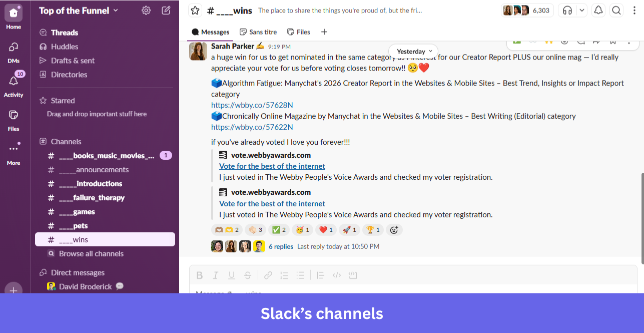Select the ____wins channel in sidebar
The image size is (644, 333).
(x=105, y=240)
